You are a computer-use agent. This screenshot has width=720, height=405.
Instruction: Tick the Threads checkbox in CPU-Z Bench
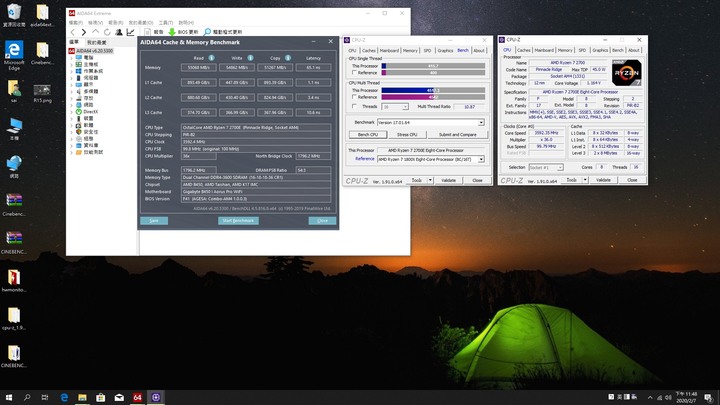pyautogui.click(x=353, y=106)
